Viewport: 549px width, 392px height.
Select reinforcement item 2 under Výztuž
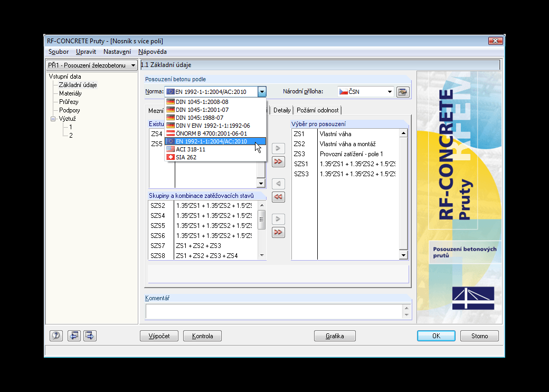pyautogui.click(x=71, y=136)
